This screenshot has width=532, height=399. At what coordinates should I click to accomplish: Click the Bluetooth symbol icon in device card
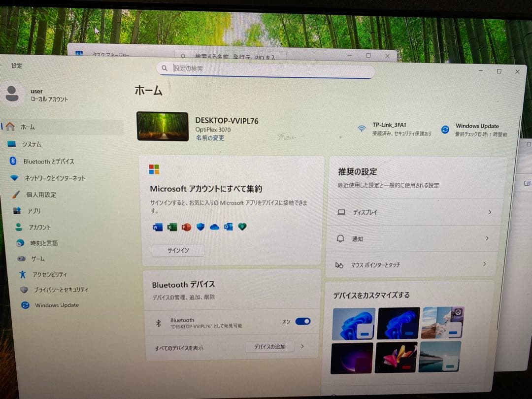click(158, 323)
